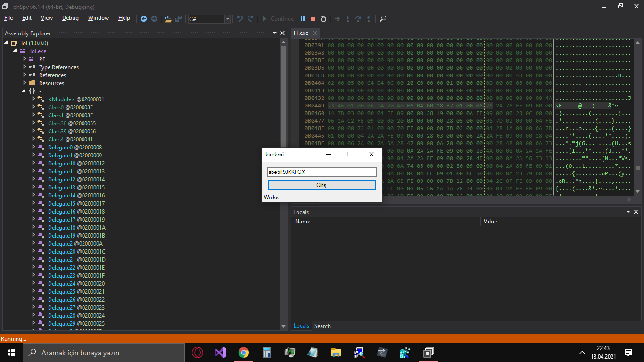Open the Window menu
The image size is (644, 362).
pos(99,18)
